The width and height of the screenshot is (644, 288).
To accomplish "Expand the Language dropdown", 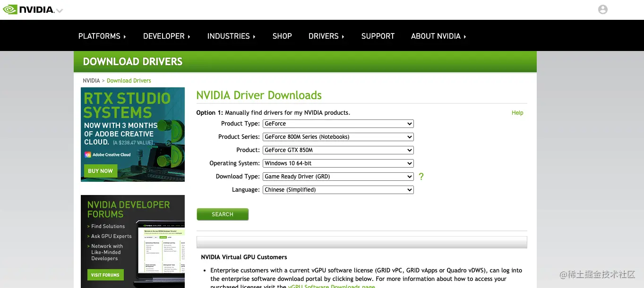I will click(x=338, y=190).
